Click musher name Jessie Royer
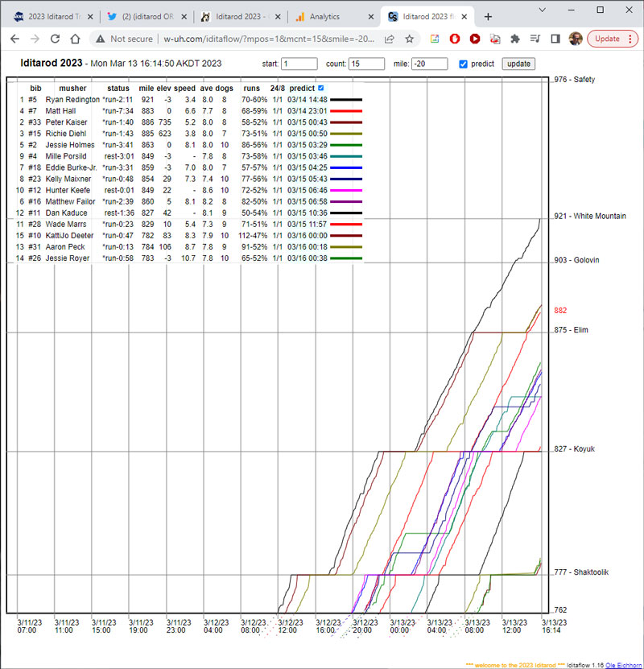This screenshot has height=669, width=644. [x=68, y=258]
